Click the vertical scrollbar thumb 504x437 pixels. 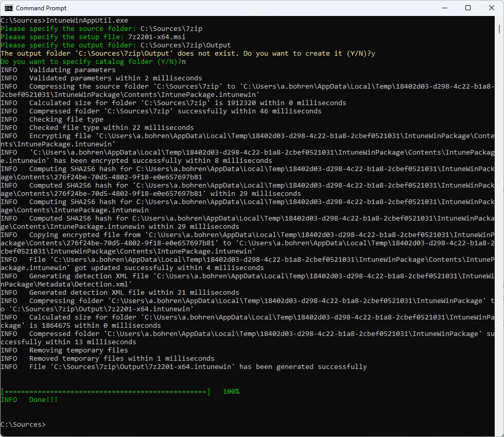click(499, 29)
